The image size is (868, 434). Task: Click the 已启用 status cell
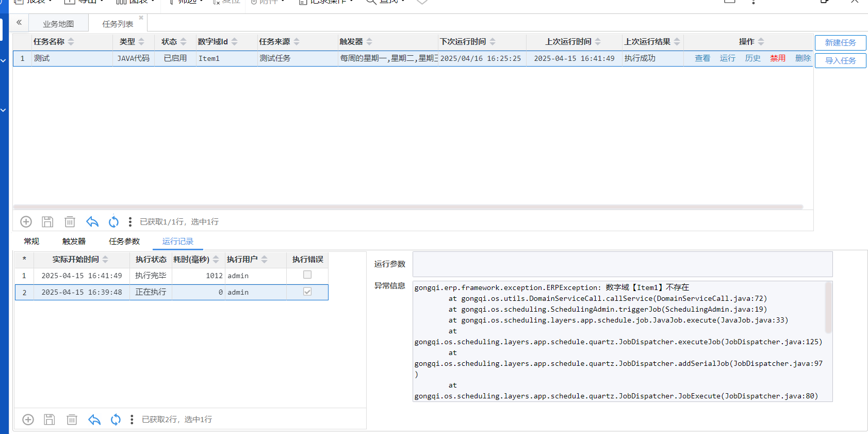175,58
